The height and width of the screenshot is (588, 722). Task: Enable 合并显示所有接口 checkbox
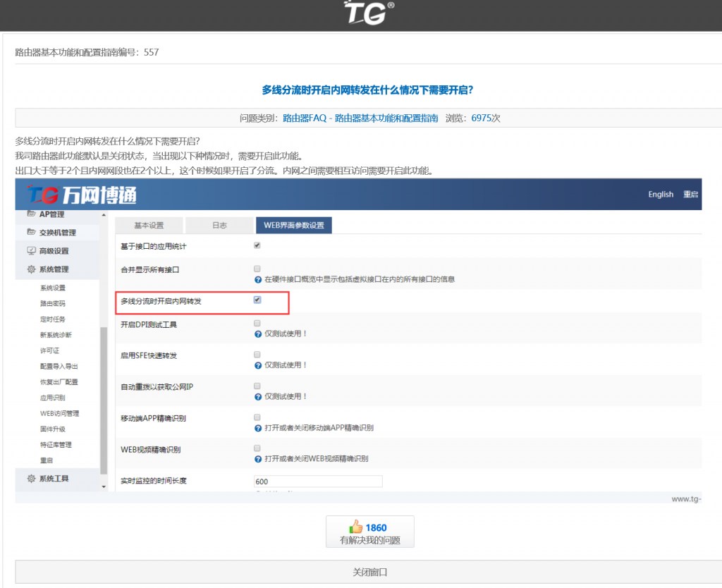(257, 269)
